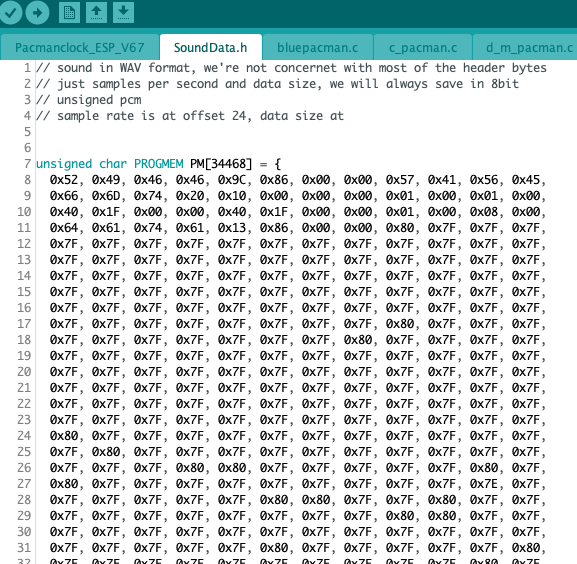Viewport: 577px width, 564px height.
Task: Click the 0x80 value on line 17
Action: 400,324
